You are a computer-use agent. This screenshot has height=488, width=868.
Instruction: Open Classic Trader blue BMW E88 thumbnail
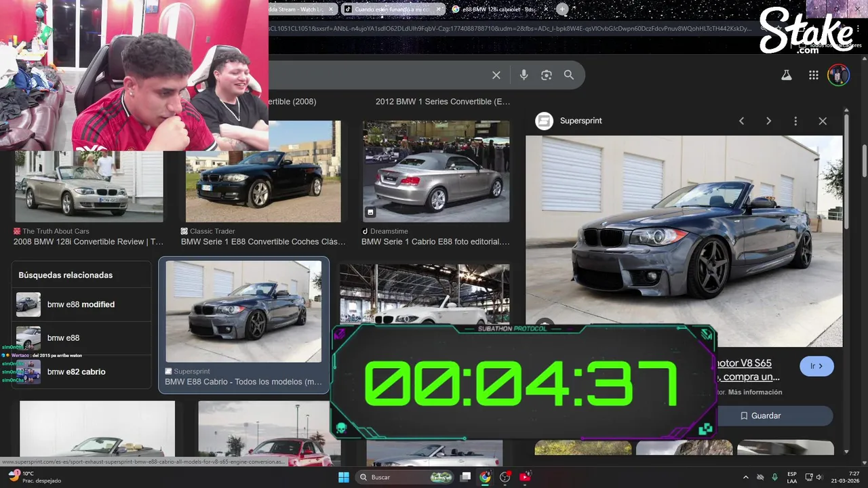pyautogui.click(x=263, y=171)
